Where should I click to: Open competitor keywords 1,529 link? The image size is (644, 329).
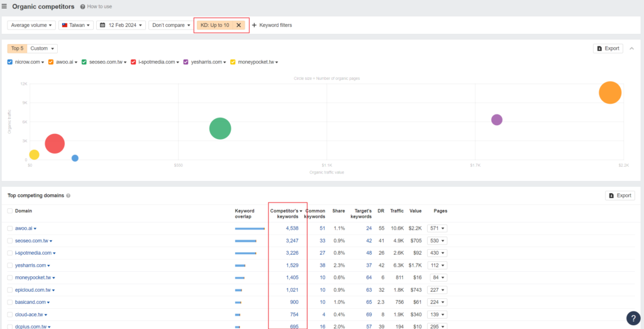click(292, 265)
